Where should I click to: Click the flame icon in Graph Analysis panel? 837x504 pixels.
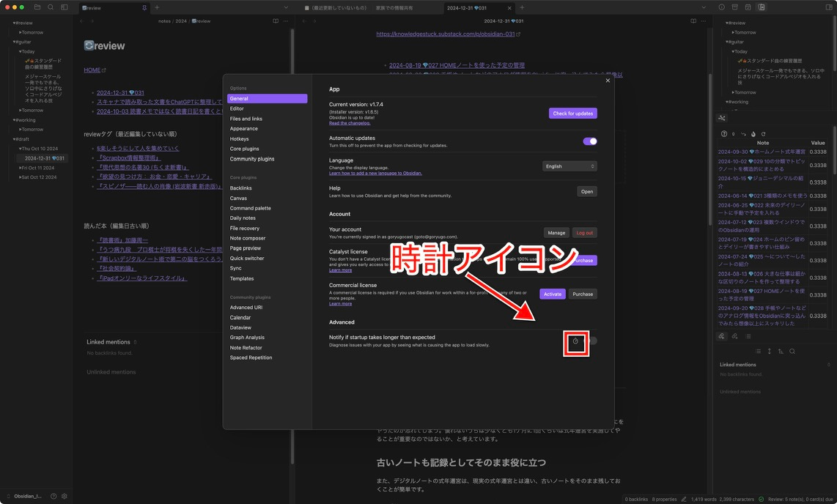(x=753, y=134)
